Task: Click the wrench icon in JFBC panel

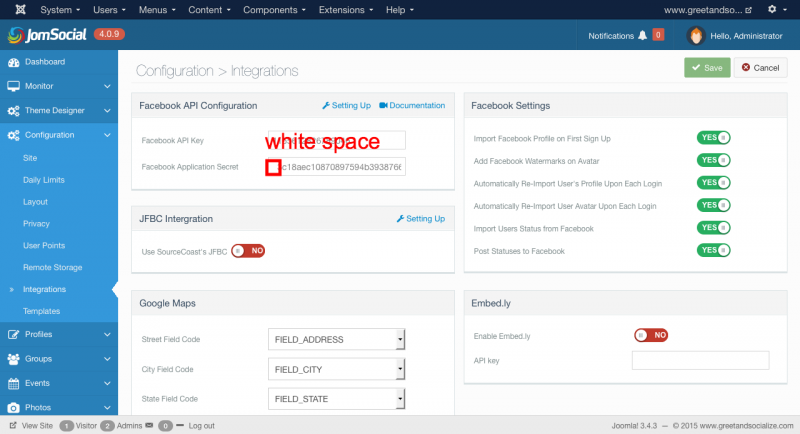Action: pyautogui.click(x=401, y=219)
